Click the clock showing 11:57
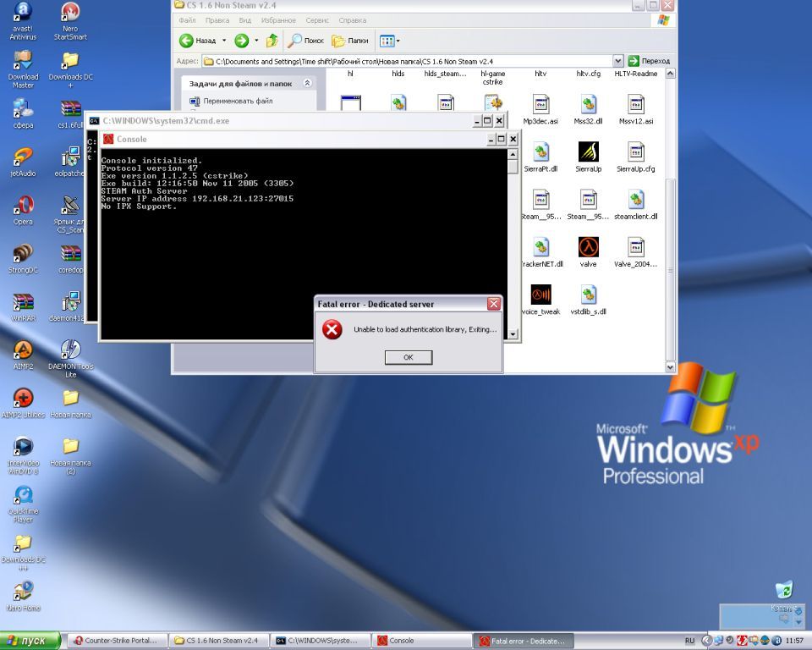This screenshot has width=812, height=650. pos(794,642)
